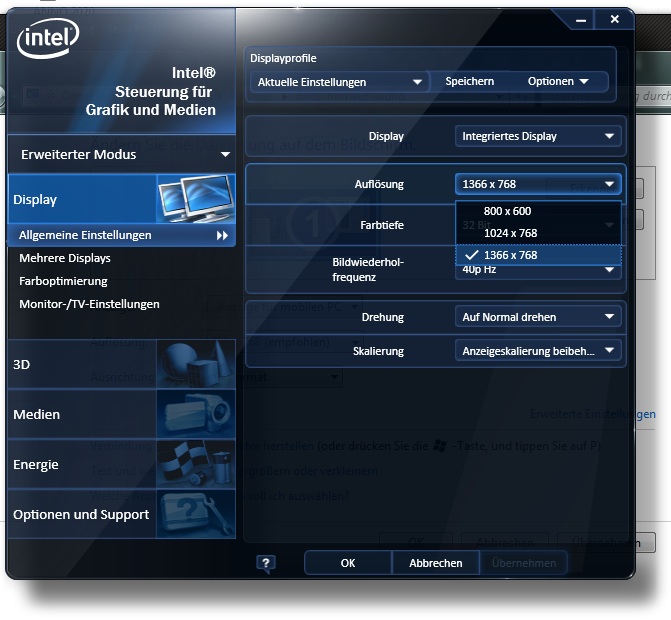Click the help question mark icon
Viewport: 671px width, 620px height.
[x=266, y=563]
